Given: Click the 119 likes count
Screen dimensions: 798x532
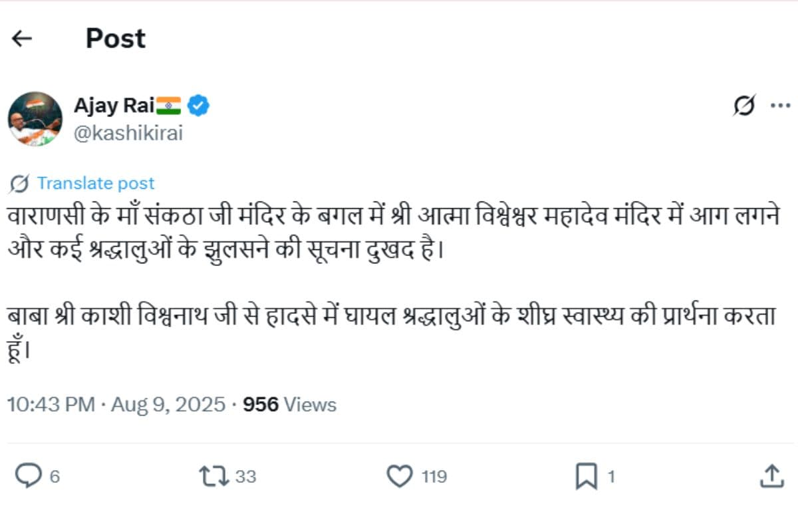Looking at the screenshot, I should tap(434, 477).
